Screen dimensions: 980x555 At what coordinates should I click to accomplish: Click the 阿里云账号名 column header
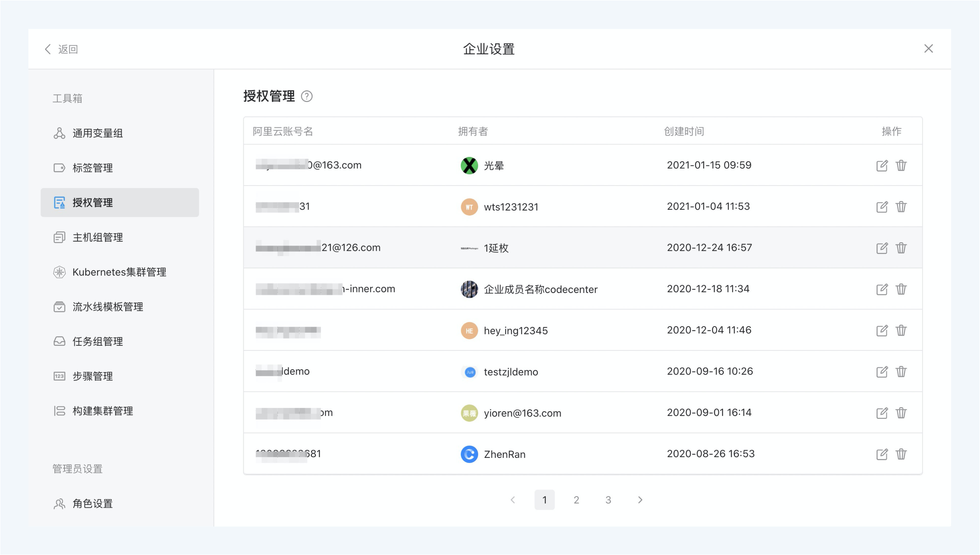[283, 131]
